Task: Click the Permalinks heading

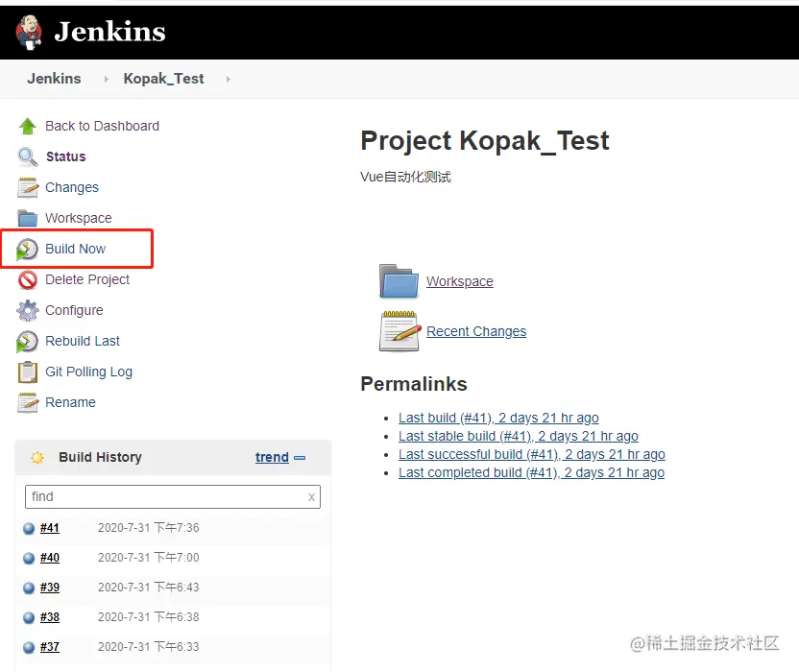Action: click(x=414, y=384)
